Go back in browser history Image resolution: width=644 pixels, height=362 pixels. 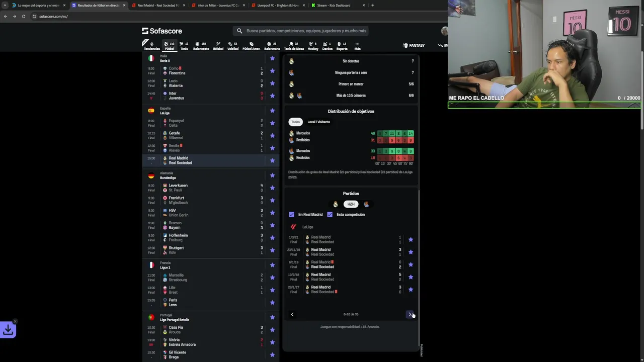pos(6,16)
